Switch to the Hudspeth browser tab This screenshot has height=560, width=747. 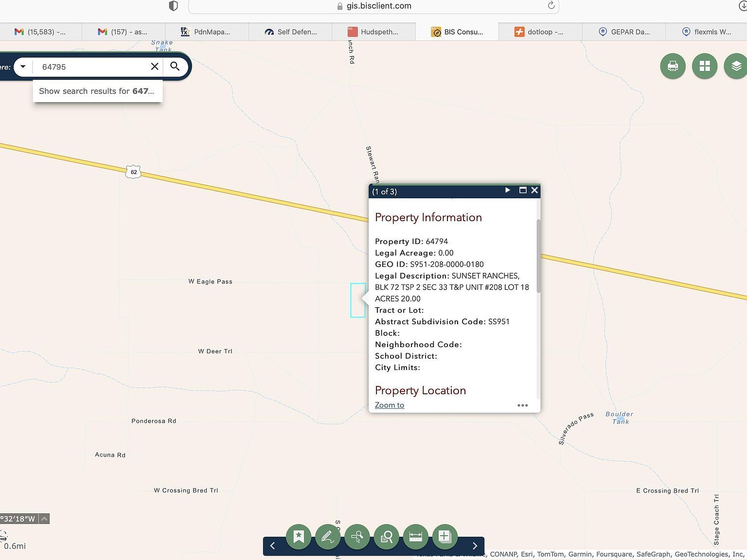pos(373,32)
